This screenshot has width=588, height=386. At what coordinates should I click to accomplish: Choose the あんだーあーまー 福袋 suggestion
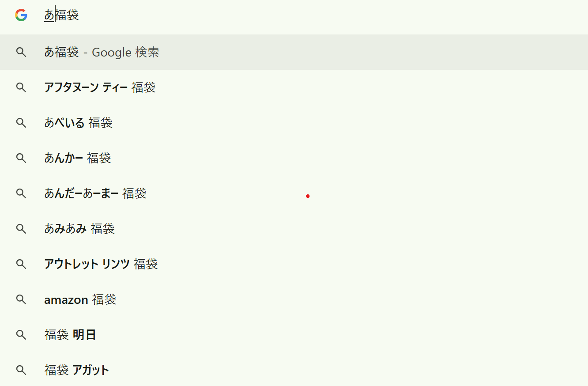[x=95, y=193]
